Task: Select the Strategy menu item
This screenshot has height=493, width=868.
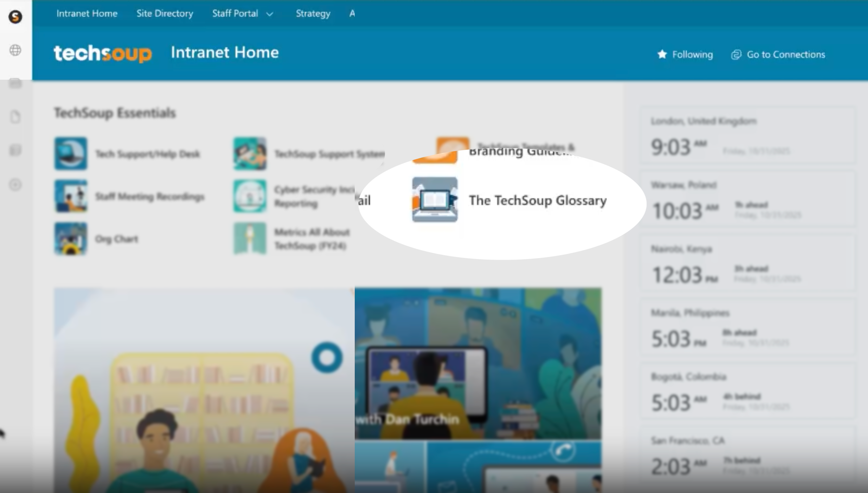Action: click(313, 14)
